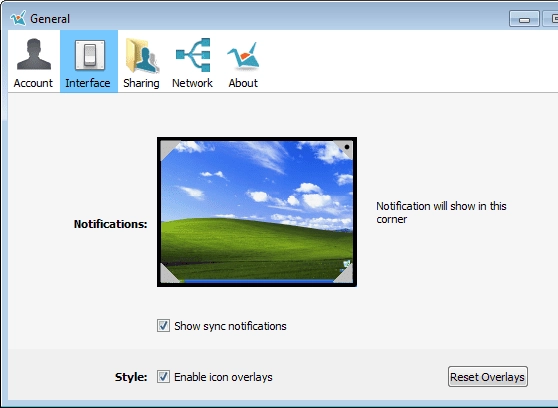Click the 'Notifications:' label
Viewport: 558px width, 408px height.
pos(110,224)
